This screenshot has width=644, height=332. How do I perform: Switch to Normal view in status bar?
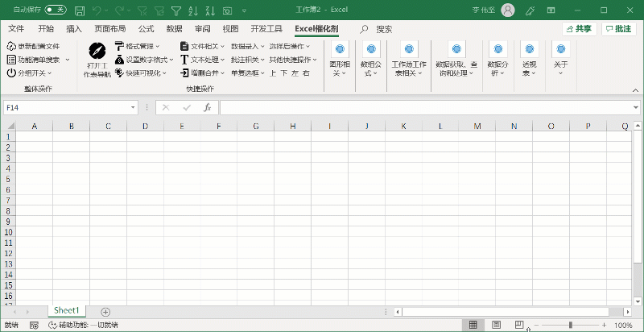click(473, 325)
